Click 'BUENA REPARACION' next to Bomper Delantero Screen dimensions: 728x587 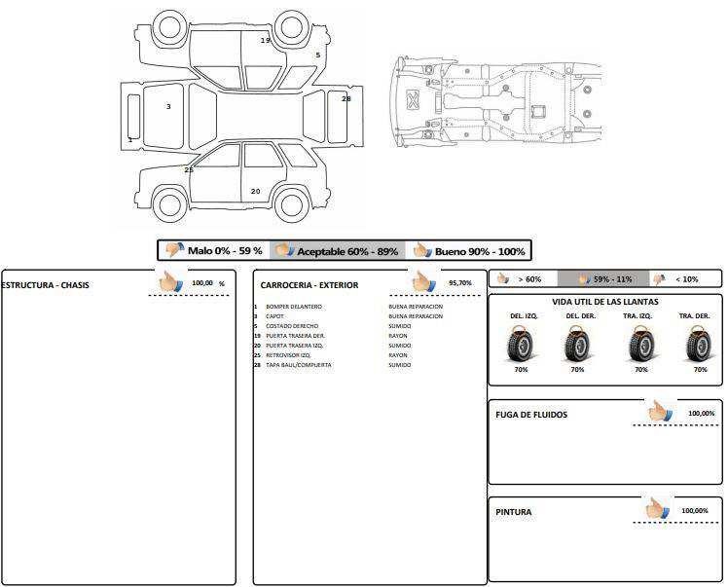coord(416,307)
